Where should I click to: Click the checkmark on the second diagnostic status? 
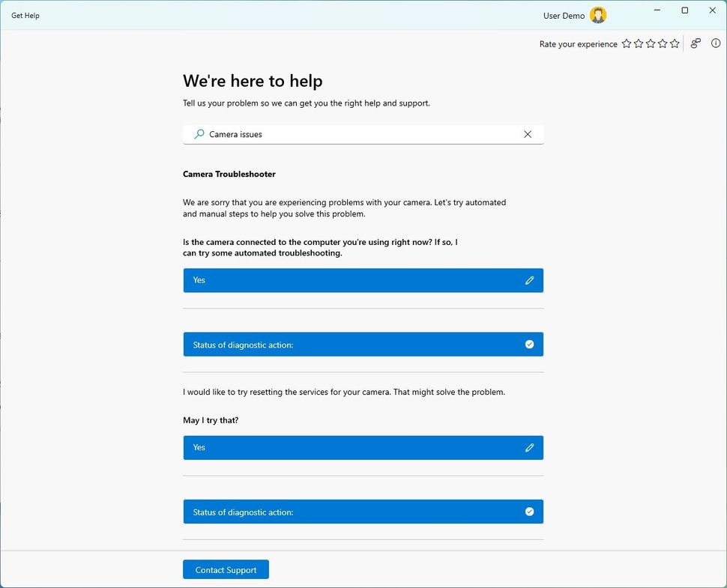(x=529, y=512)
